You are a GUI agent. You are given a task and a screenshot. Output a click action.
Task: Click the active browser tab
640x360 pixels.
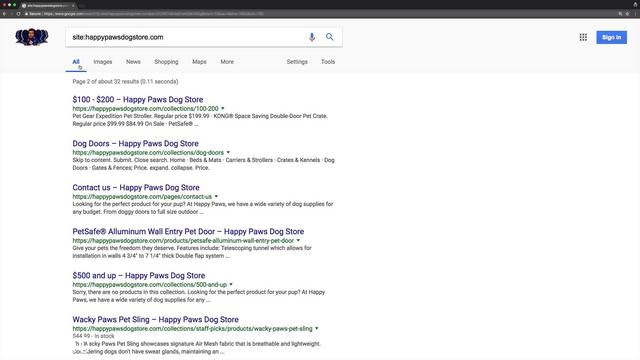click(48, 5)
